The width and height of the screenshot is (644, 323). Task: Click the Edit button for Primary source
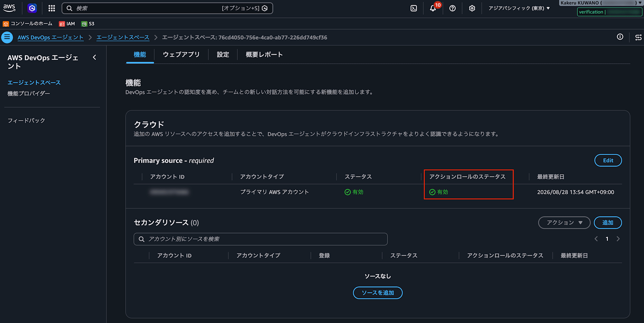pos(608,160)
